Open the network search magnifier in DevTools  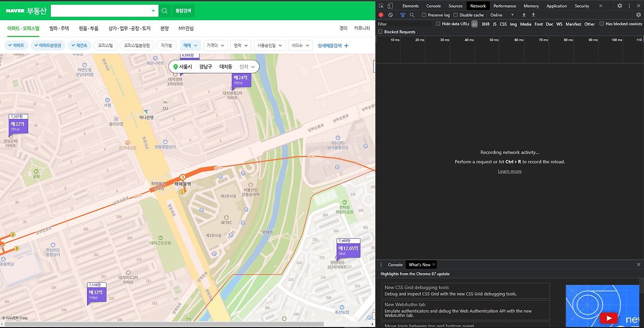click(x=412, y=15)
